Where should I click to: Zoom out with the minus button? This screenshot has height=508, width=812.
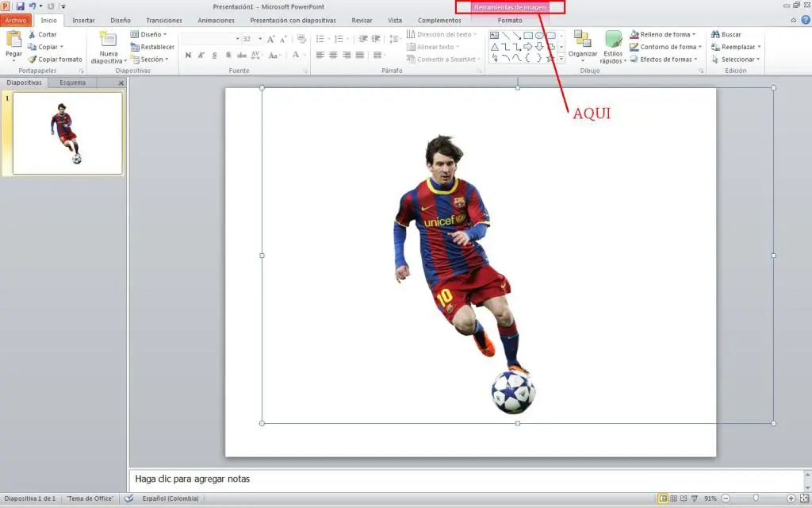726,498
